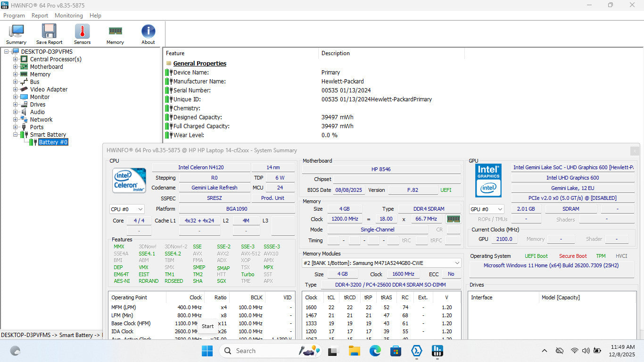Select Video Adapter in the tree
The width and height of the screenshot is (644, 362).
coord(49,90)
